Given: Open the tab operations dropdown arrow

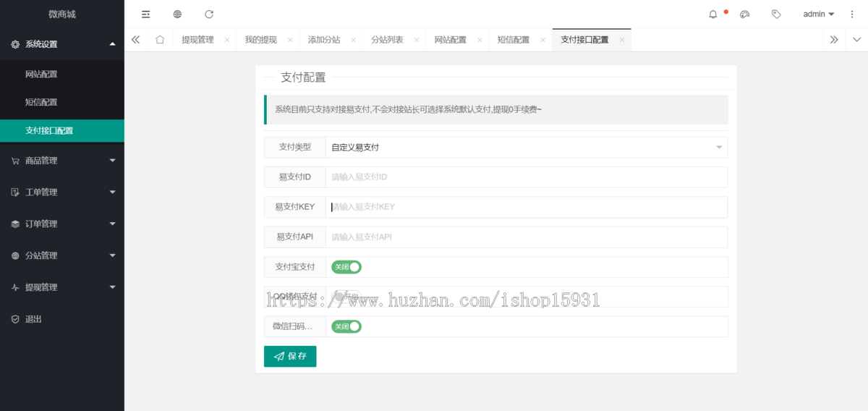Looking at the screenshot, I should (x=857, y=40).
